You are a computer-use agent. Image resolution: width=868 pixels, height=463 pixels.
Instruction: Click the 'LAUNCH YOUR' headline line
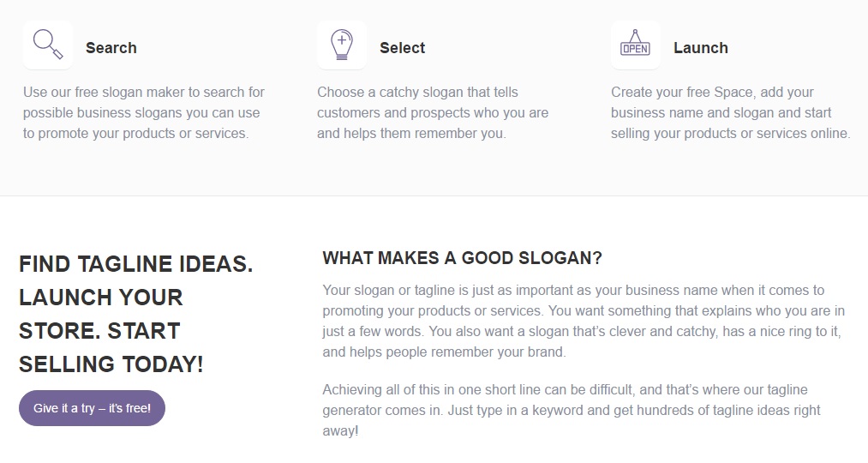tap(100, 298)
